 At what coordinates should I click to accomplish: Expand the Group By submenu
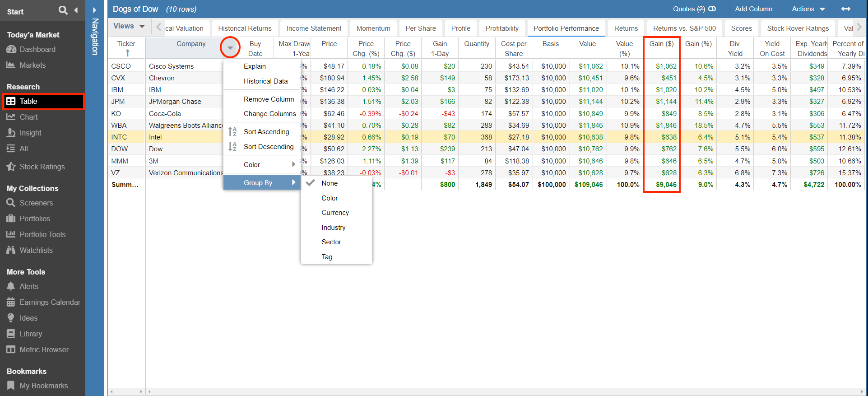pos(262,182)
